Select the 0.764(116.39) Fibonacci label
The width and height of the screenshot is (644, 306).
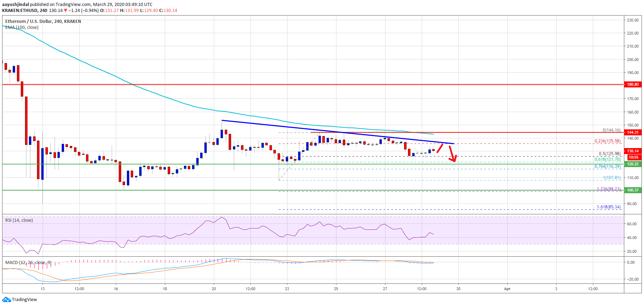tap(607, 166)
